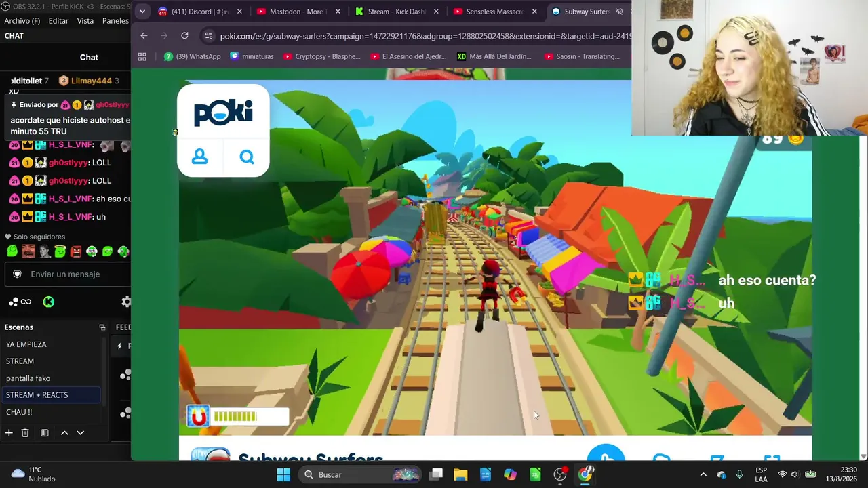Close the Discord tab

click(239, 12)
